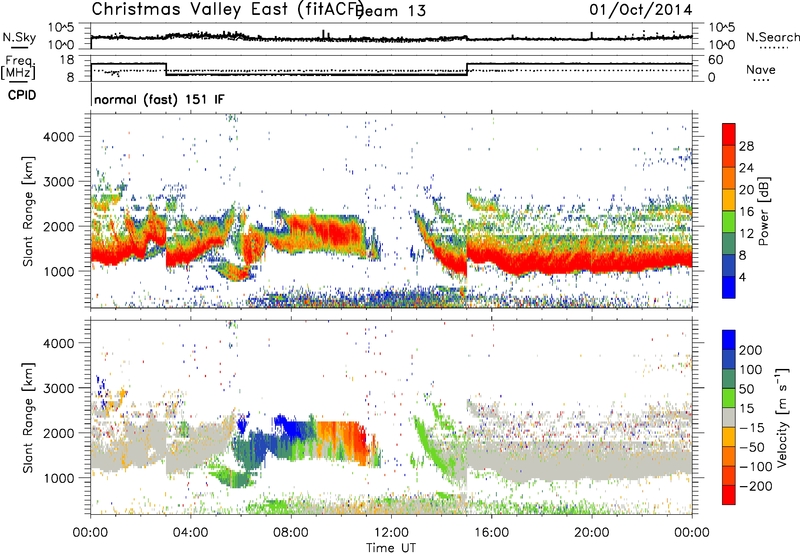Click the '-15' label on the velocity colorbar

tap(752, 427)
